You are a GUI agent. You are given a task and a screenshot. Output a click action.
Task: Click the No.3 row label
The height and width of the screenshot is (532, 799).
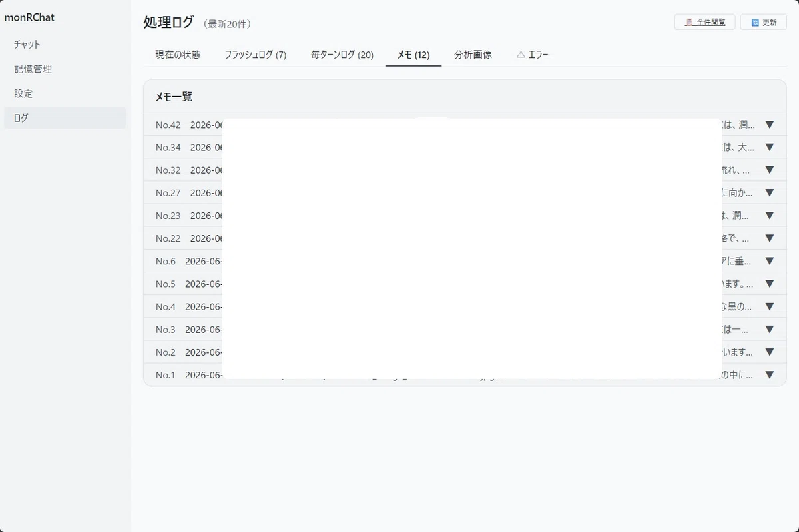click(x=166, y=329)
